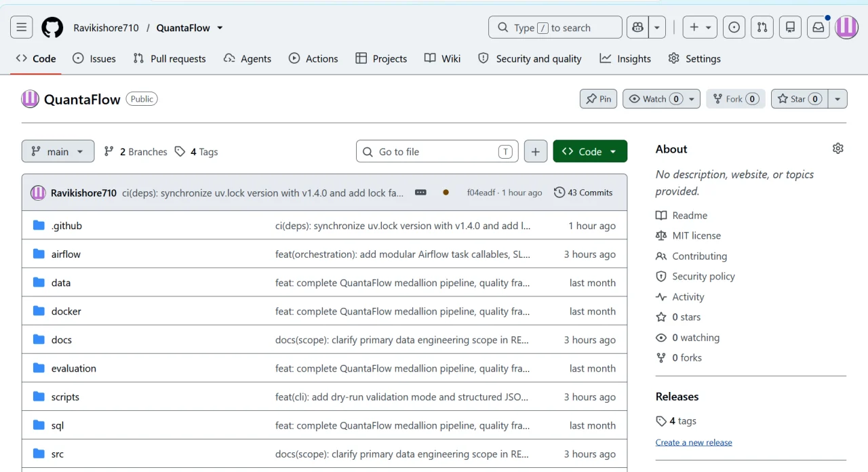Switch to the Projects tab
The image size is (868, 472).
(381, 58)
